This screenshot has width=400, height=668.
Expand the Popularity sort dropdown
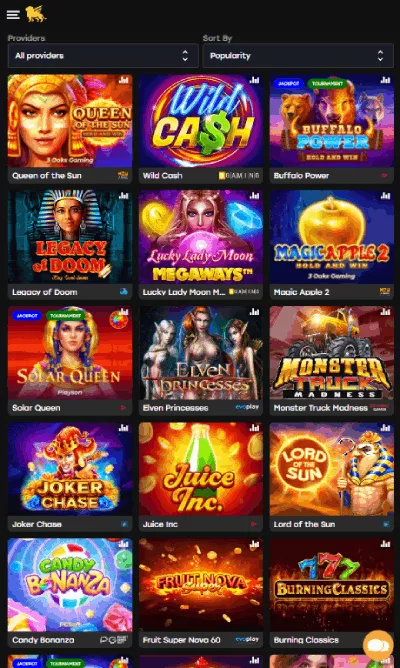(298, 56)
